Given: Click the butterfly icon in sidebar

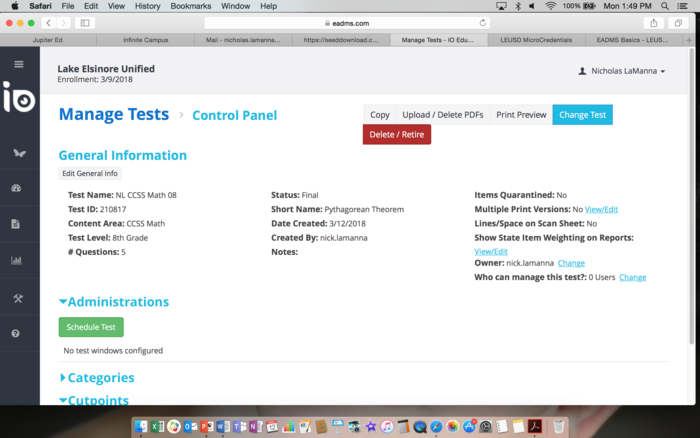Looking at the screenshot, I should (x=17, y=153).
